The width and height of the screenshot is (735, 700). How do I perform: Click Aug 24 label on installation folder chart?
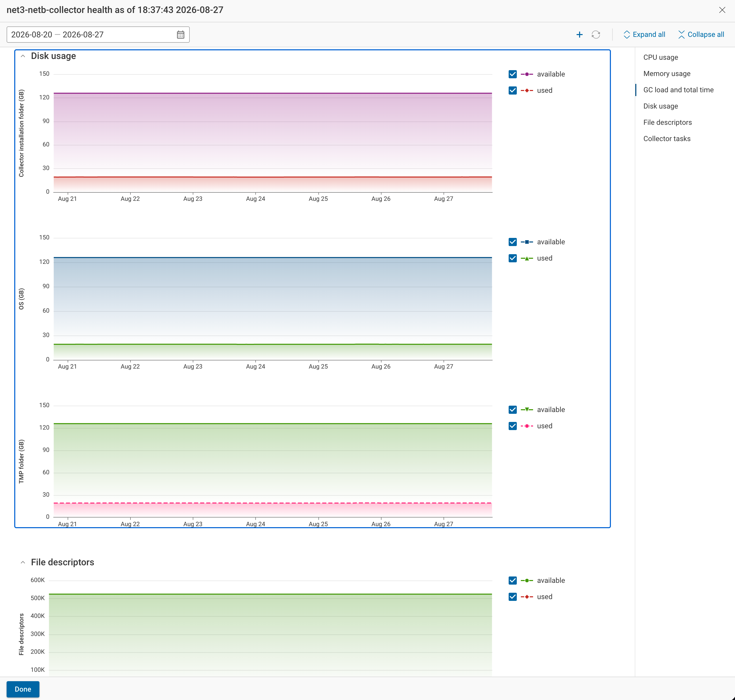(256, 199)
